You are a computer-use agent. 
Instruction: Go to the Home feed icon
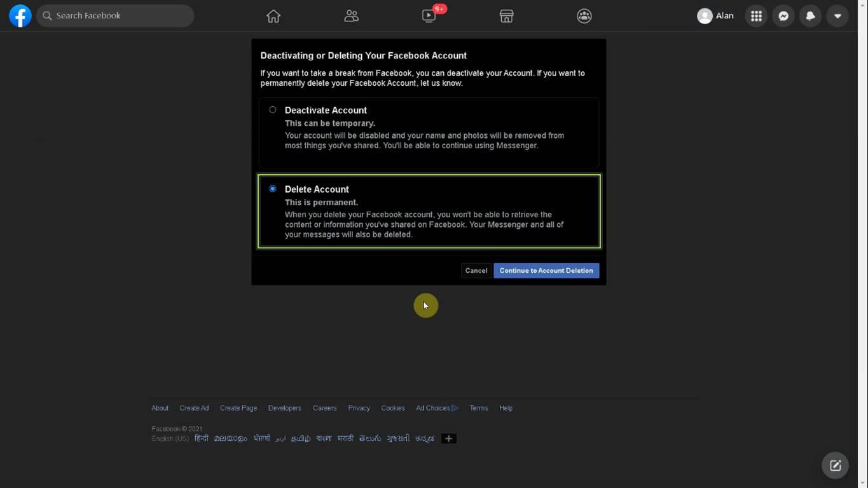tap(273, 16)
